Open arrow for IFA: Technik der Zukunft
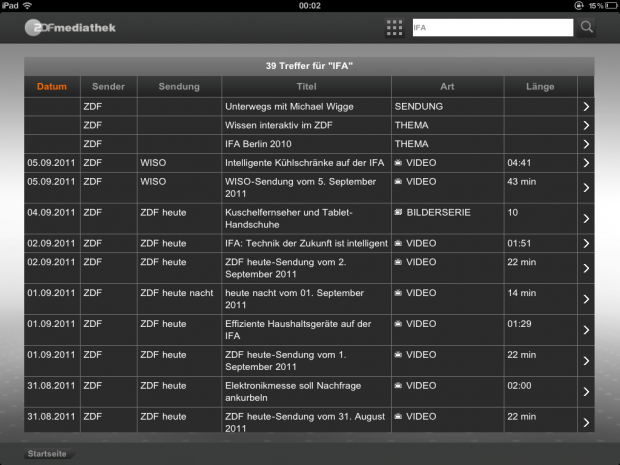This screenshot has height=465, width=620. click(586, 244)
